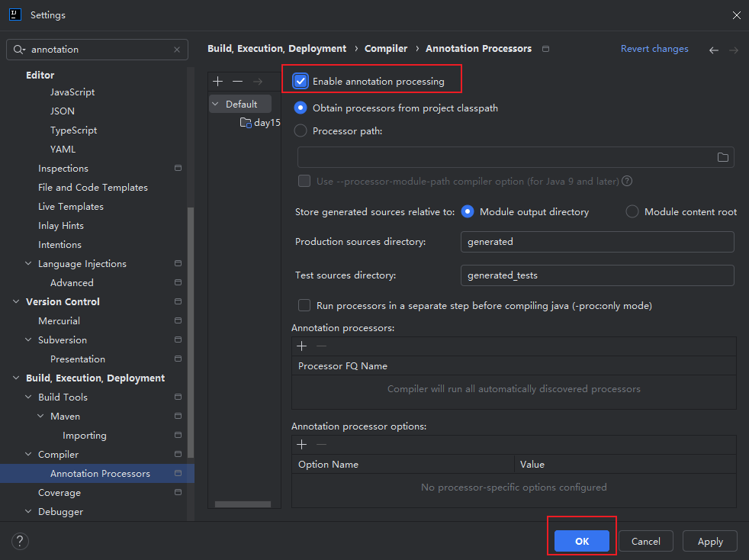This screenshot has height=560, width=749.
Task: Click project icon beside Coverage
Action: (178, 492)
